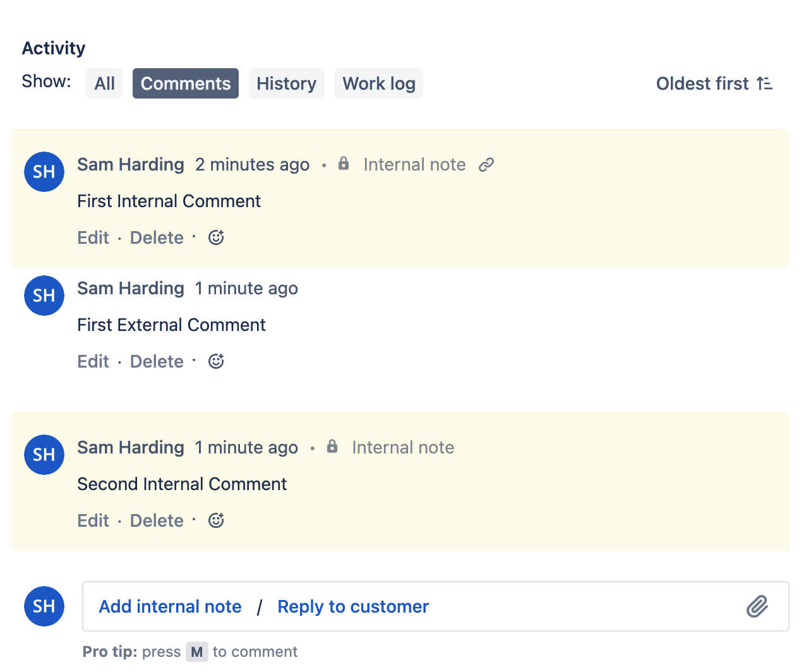Edit the First External Comment
811x672 pixels.
93,361
